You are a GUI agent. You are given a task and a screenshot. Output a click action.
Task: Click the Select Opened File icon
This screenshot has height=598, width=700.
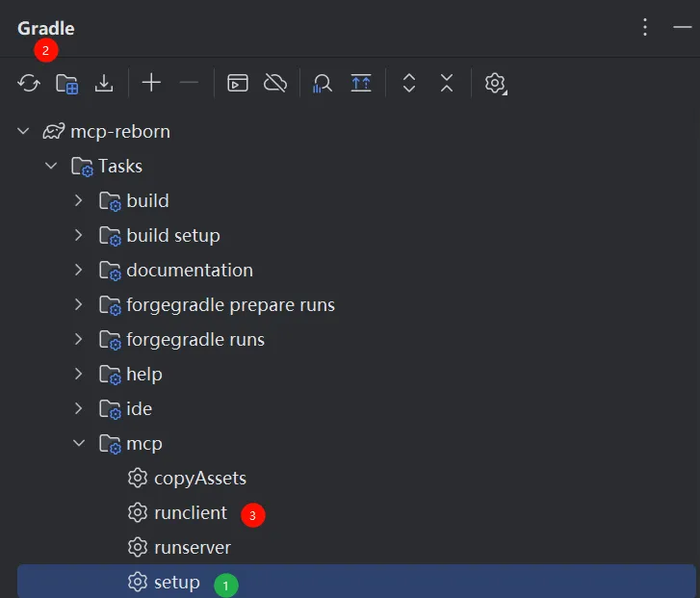tap(361, 84)
